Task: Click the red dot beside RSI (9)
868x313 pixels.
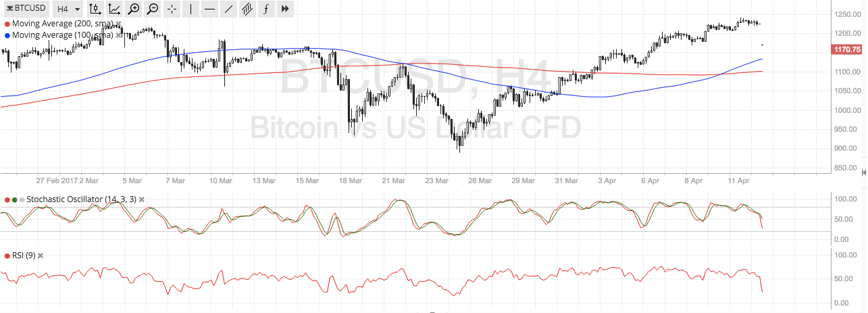Action: 7,256
